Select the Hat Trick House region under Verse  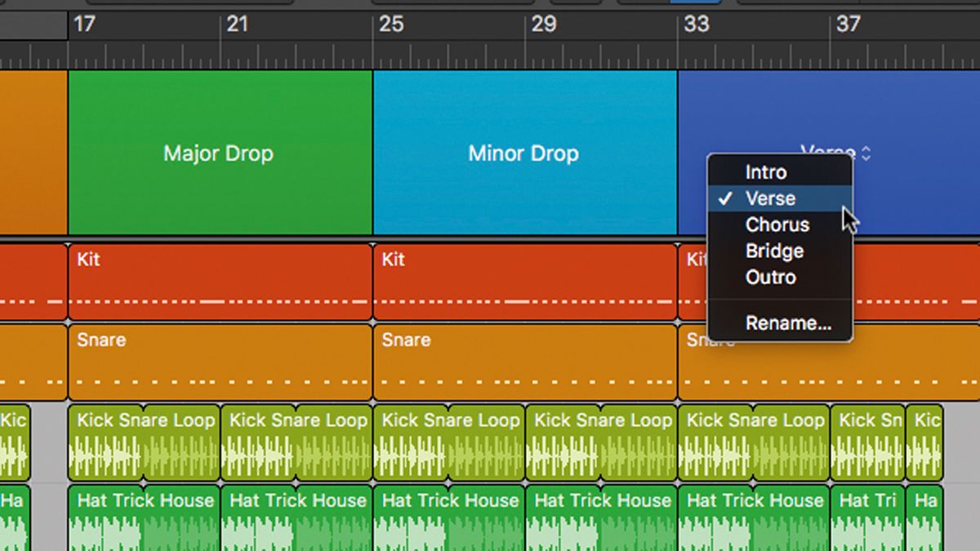click(755, 520)
